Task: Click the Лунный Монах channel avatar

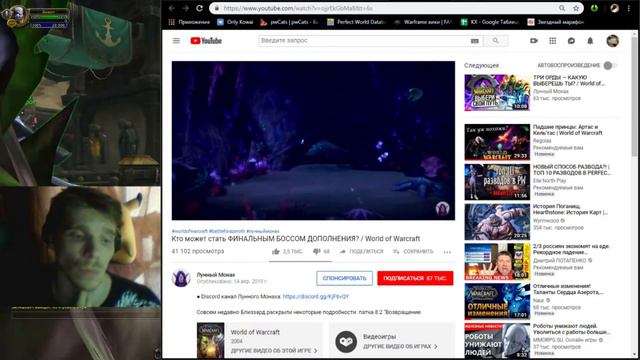Action: click(x=181, y=278)
